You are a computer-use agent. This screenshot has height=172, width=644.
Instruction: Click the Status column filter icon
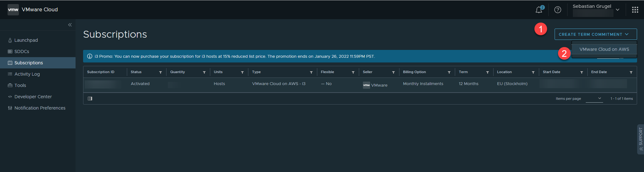161,73
